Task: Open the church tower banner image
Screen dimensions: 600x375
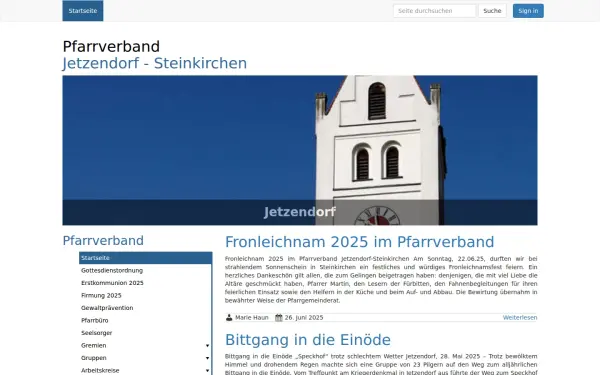Action: [x=300, y=150]
